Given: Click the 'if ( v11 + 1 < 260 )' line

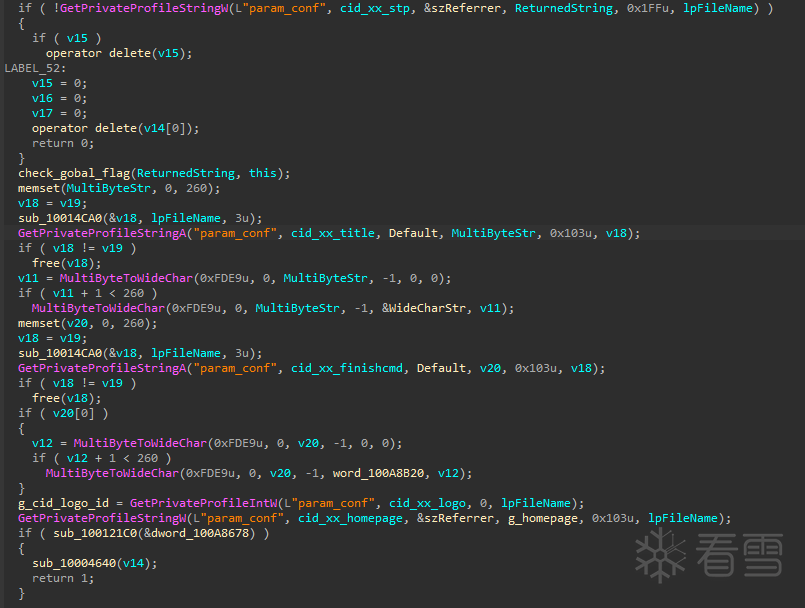Looking at the screenshot, I should 88,293.
